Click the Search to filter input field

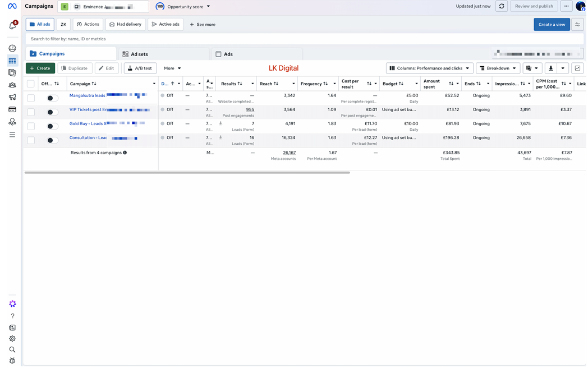305,39
